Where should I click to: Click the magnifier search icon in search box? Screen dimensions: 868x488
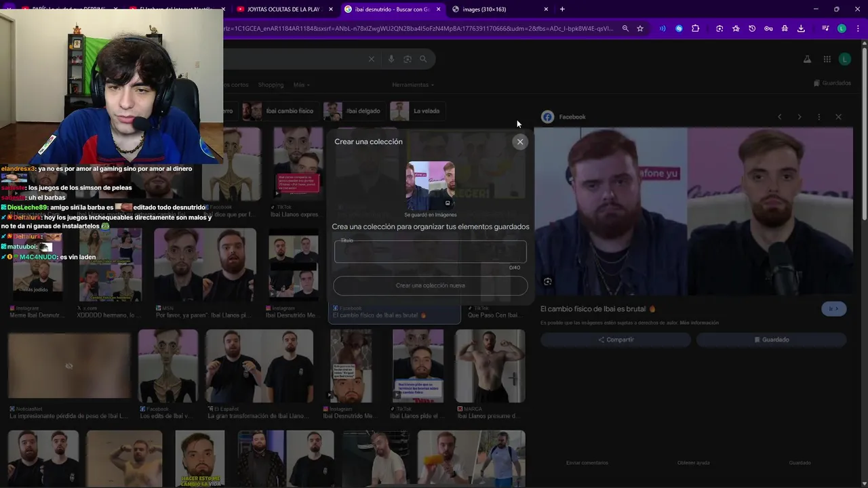(x=423, y=59)
